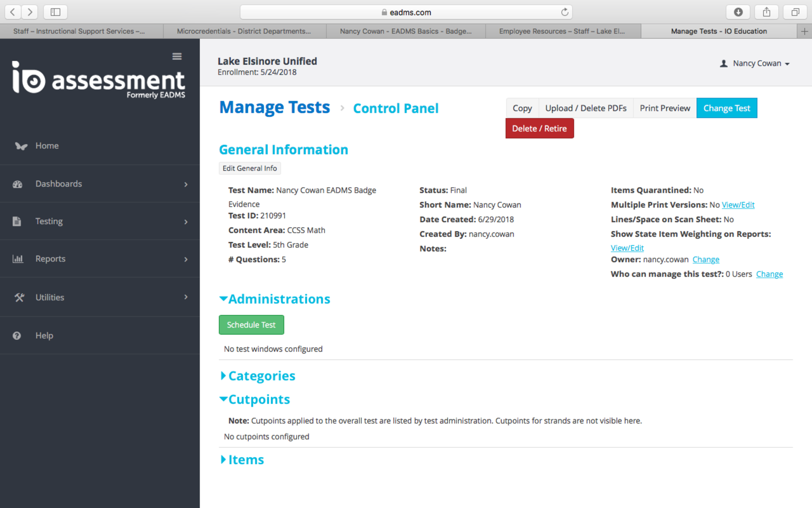Click the Testing document icon
The height and width of the screenshot is (508, 812).
(x=17, y=221)
